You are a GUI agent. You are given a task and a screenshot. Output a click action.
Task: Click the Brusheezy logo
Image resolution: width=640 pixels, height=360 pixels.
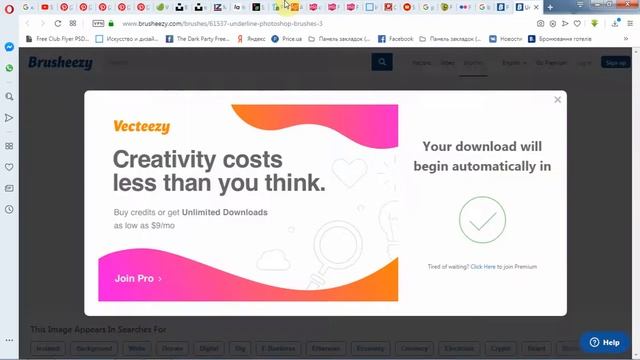click(x=60, y=62)
